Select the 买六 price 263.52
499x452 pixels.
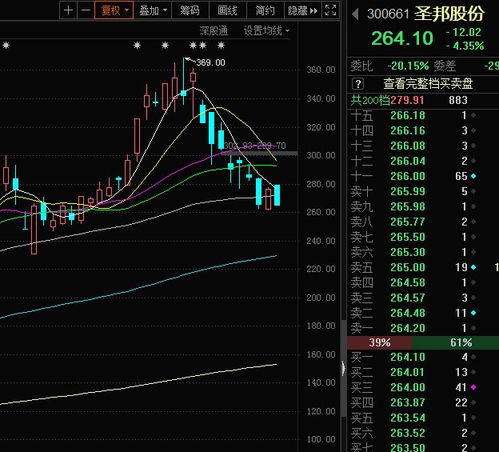408,433
